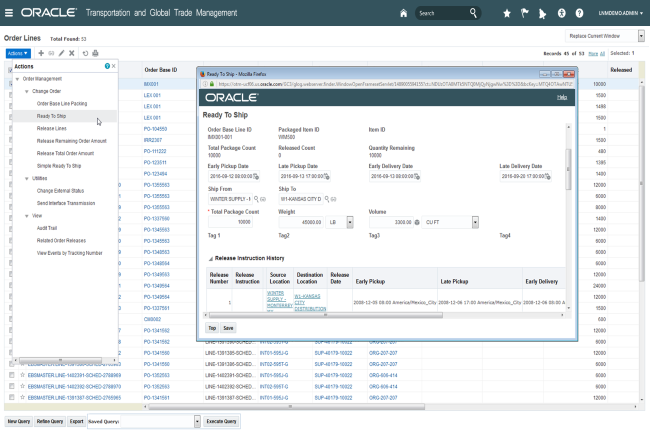Click the Save button in Ready To Ship
Screen dimensions: 650x433
[228, 328]
